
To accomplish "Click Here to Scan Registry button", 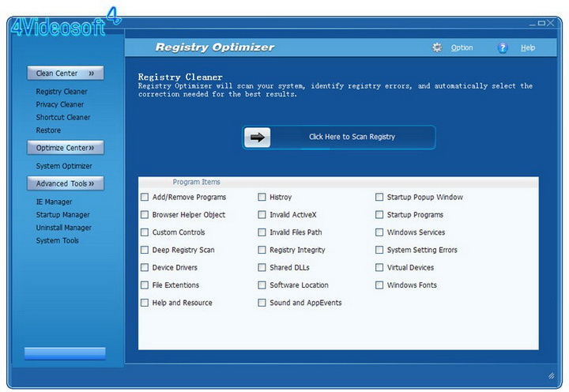I will 339,138.
